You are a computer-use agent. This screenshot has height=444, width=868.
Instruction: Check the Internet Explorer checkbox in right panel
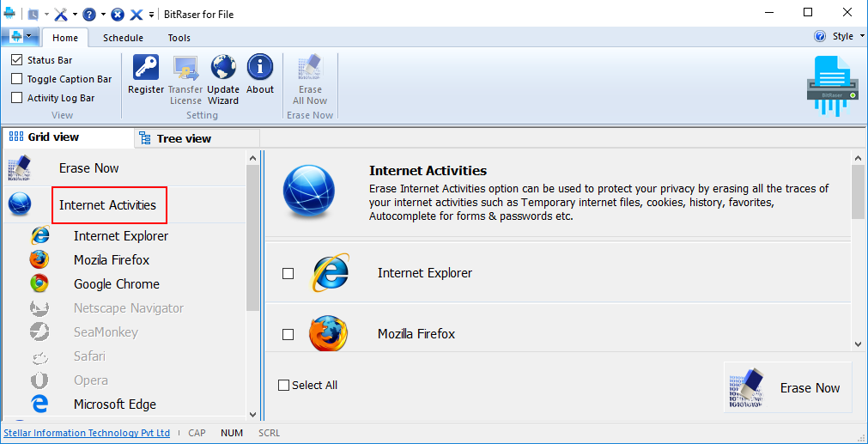[288, 273]
